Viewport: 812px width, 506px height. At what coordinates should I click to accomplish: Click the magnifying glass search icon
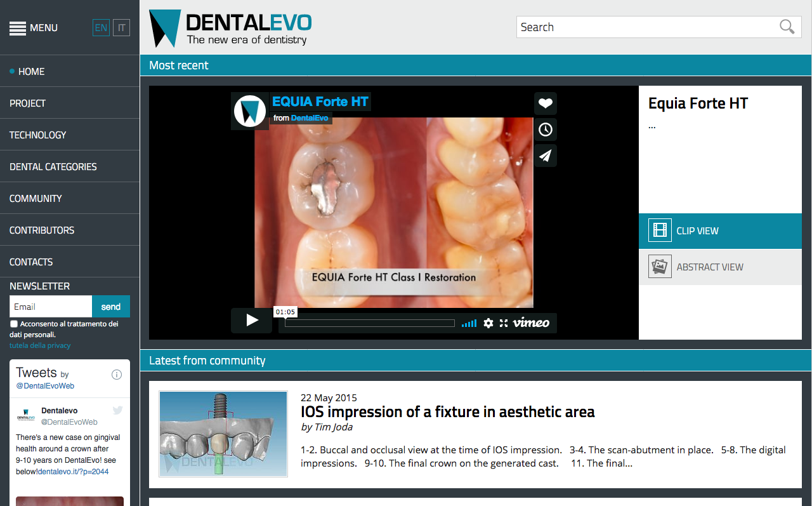pyautogui.click(x=787, y=27)
